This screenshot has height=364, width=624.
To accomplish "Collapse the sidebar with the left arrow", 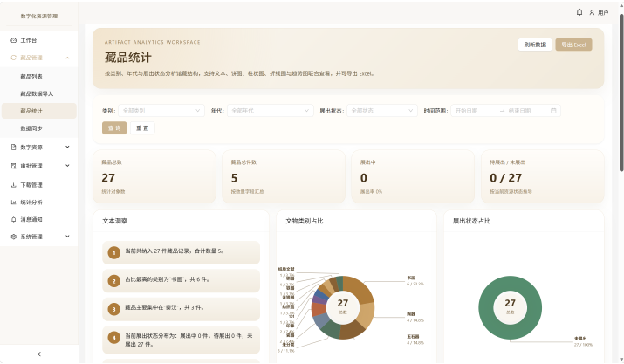I will tap(39, 354).
